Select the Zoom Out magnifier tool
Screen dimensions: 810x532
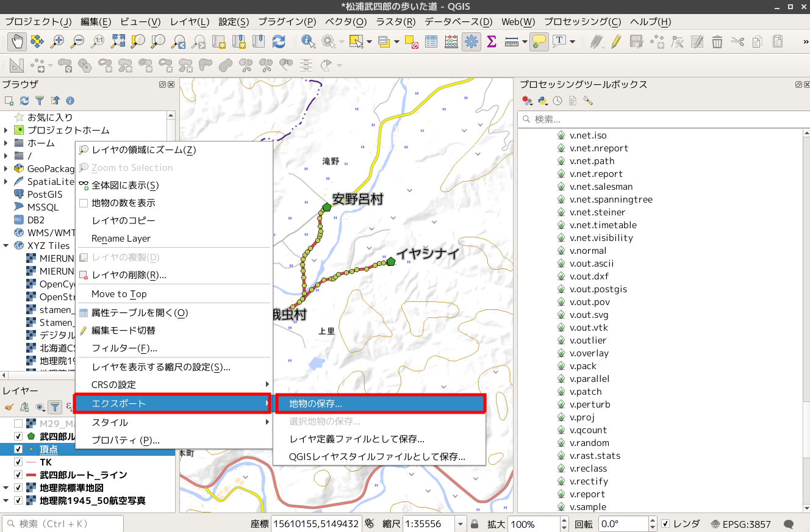pyautogui.click(x=77, y=41)
